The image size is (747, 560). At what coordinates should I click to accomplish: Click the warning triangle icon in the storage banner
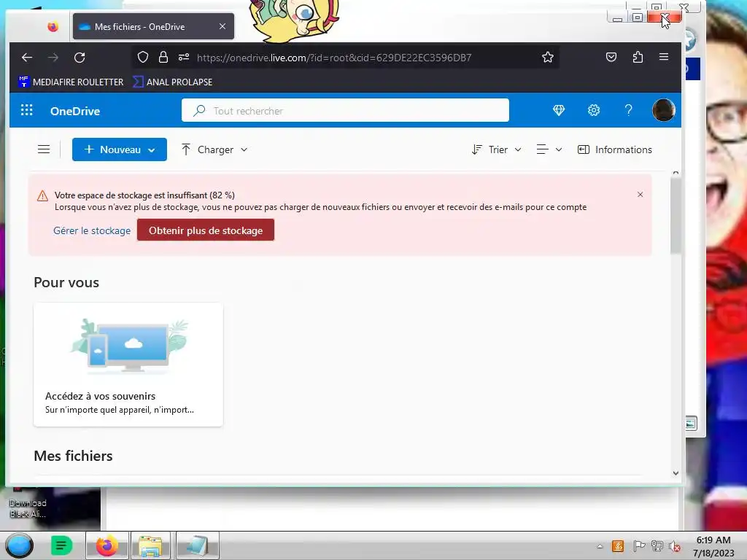[42, 195]
